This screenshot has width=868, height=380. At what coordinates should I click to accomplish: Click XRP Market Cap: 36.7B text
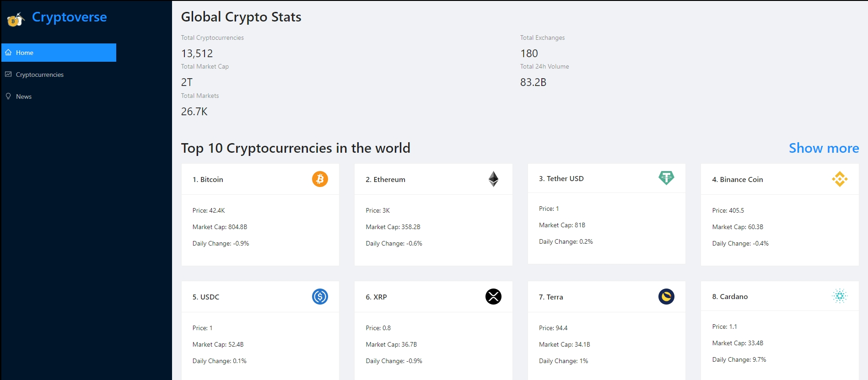point(391,345)
